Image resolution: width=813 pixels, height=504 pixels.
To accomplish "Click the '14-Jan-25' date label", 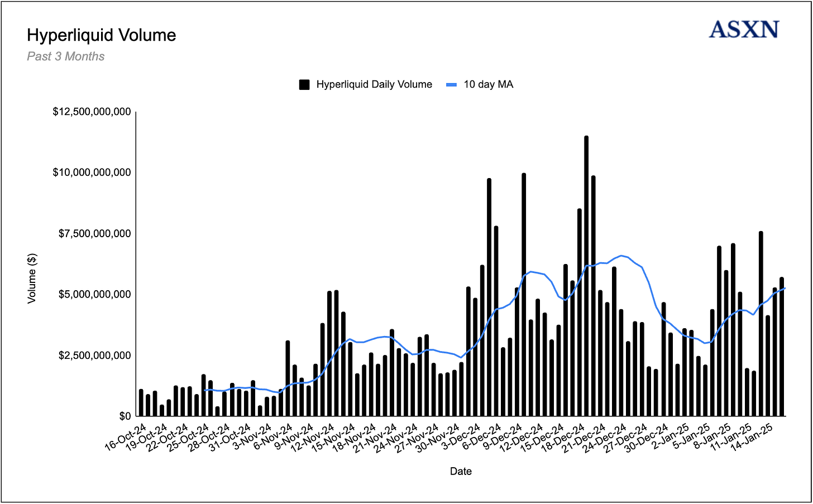I will click(x=751, y=437).
